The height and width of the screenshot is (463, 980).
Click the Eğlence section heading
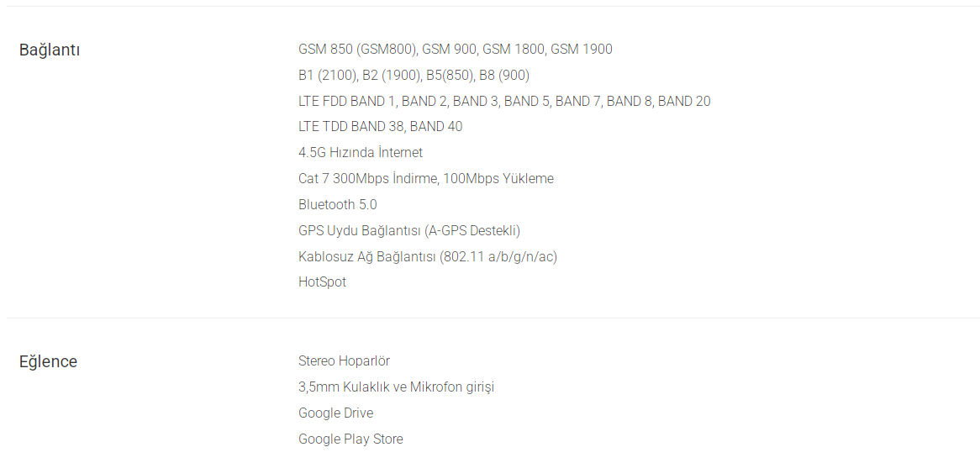(x=48, y=362)
